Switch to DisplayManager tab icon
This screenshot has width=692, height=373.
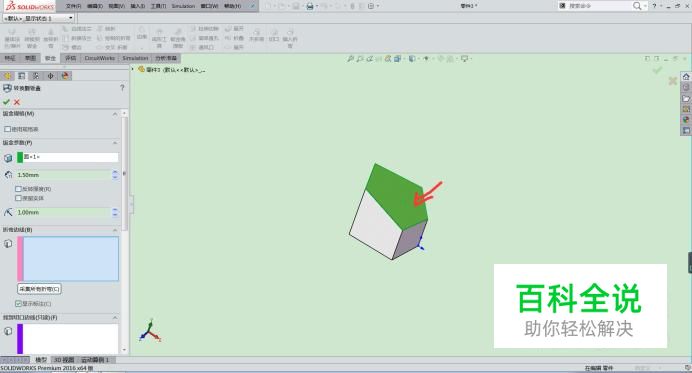coord(65,76)
